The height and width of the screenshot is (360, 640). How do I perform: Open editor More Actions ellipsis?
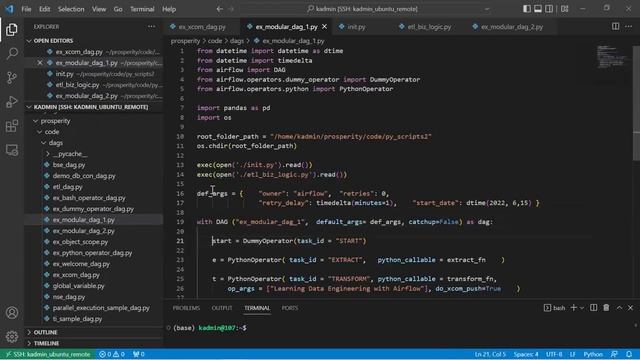(629, 27)
